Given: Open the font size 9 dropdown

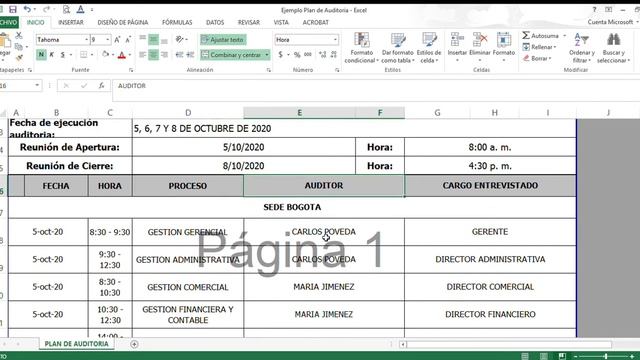Looking at the screenshot, I should 108,40.
